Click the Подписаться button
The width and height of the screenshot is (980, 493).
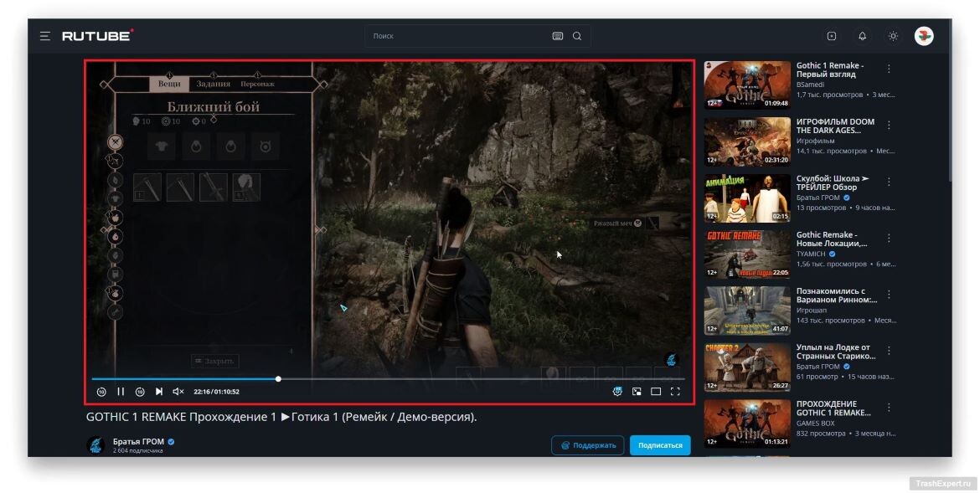660,445
